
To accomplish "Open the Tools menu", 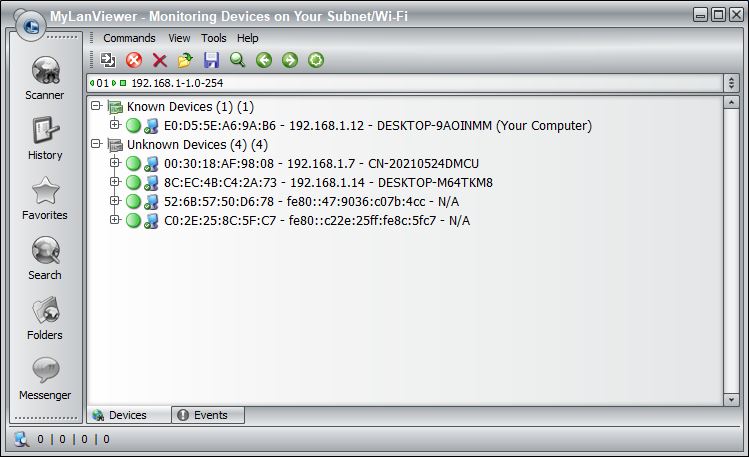I will point(214,38).
